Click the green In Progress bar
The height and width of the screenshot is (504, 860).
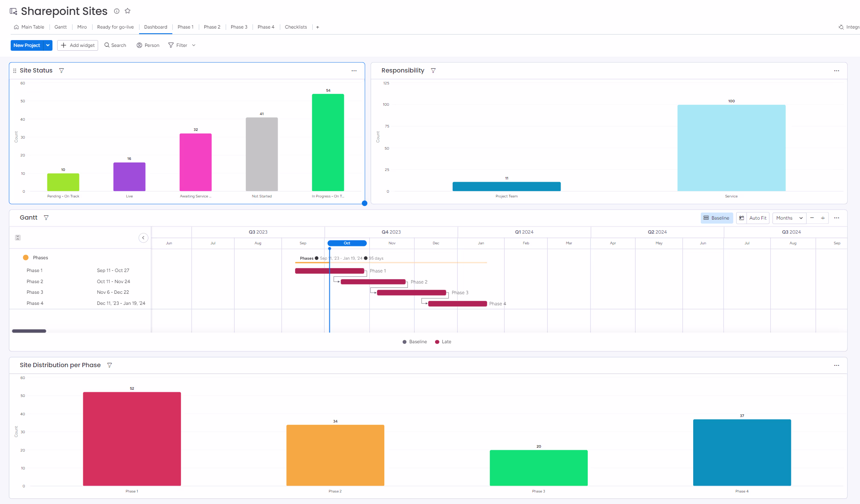[x=328, y=142]
